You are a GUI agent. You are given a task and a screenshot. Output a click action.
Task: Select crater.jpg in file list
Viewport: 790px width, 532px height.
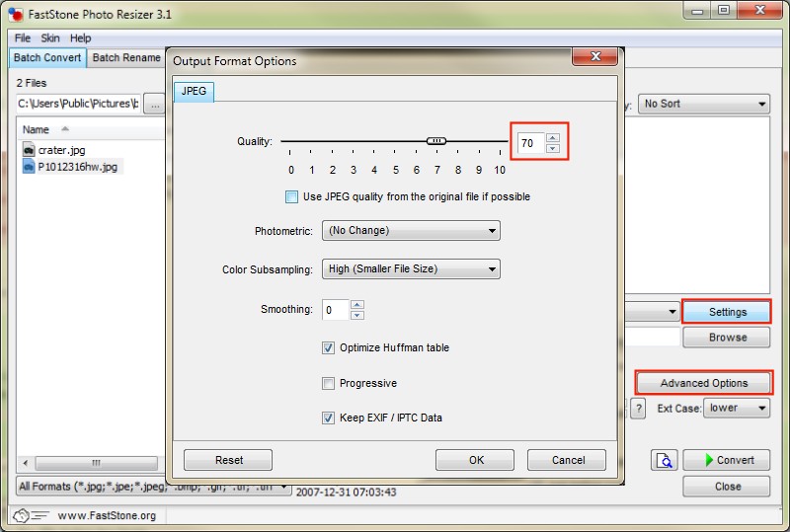pyautogui.click(x=61, y=150)
